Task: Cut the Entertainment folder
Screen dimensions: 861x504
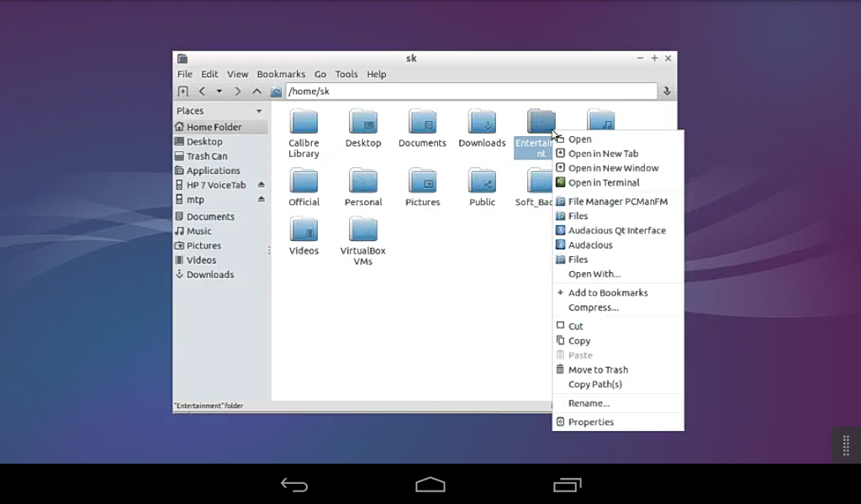Action: tap(618, 326)
